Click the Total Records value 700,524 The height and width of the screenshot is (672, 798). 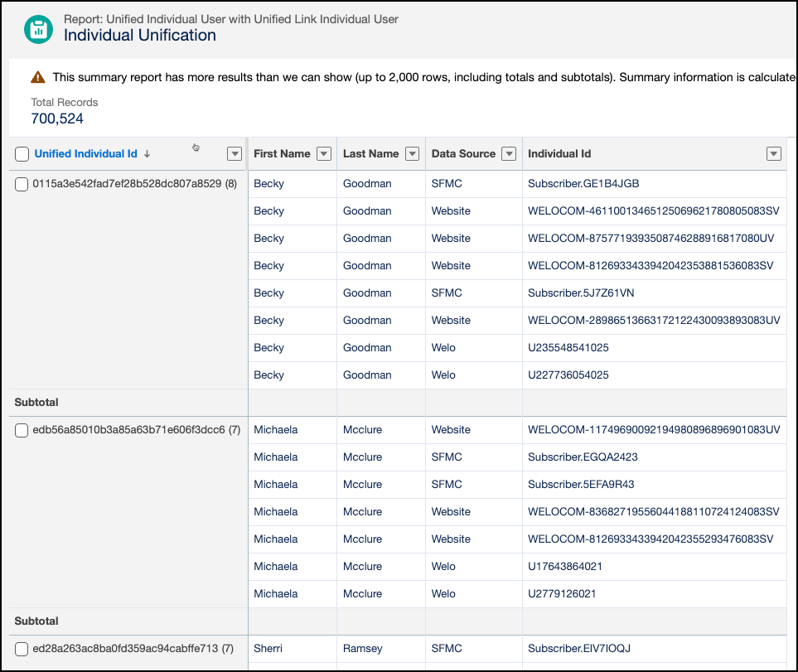[x=57, y=119]
